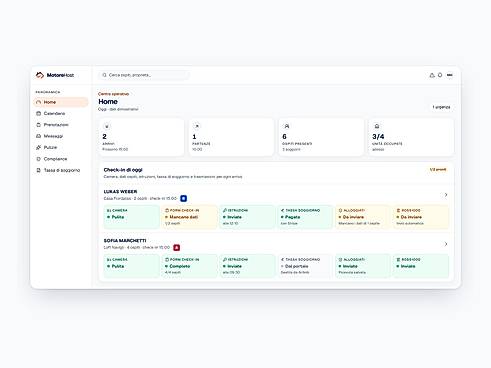This screenshot has height=368, width=491.
Task: Open the Ospiti presenti card showing 6
Action: coord(321,137)
